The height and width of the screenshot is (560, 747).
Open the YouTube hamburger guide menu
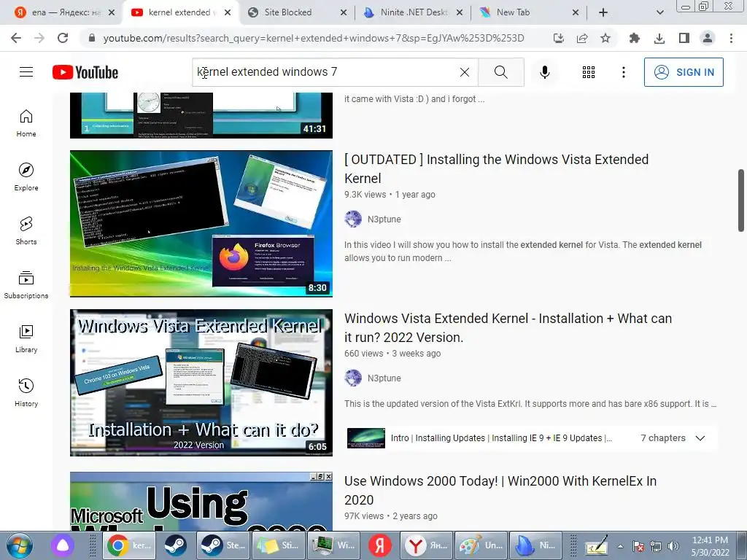(26, 72)
